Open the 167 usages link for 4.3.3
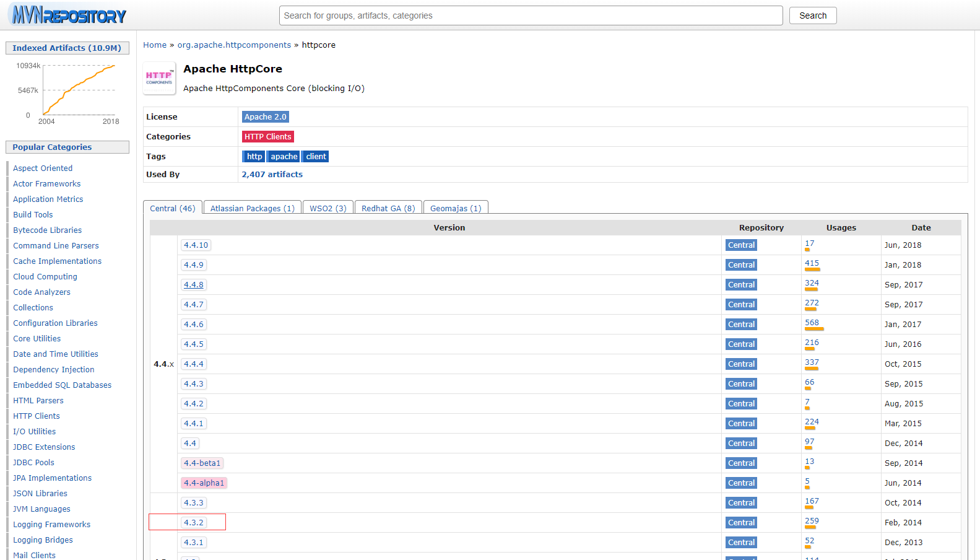This screenshot has width=980, height=560. pos(812,501)
